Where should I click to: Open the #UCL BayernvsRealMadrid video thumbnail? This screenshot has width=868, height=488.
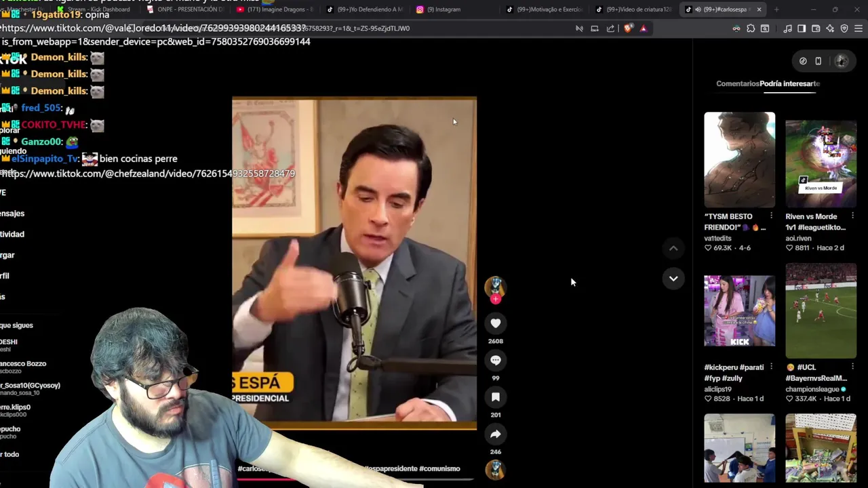[821, 310]
